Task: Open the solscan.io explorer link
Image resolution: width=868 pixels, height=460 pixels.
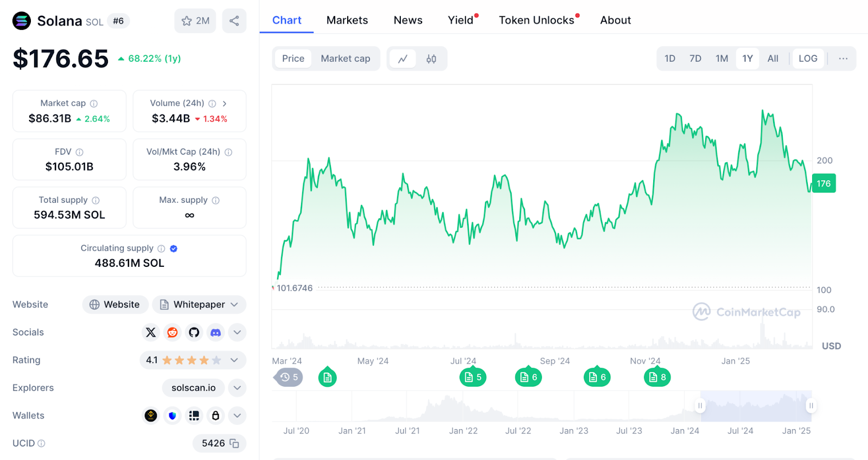Action: click(x=194, y=388)
